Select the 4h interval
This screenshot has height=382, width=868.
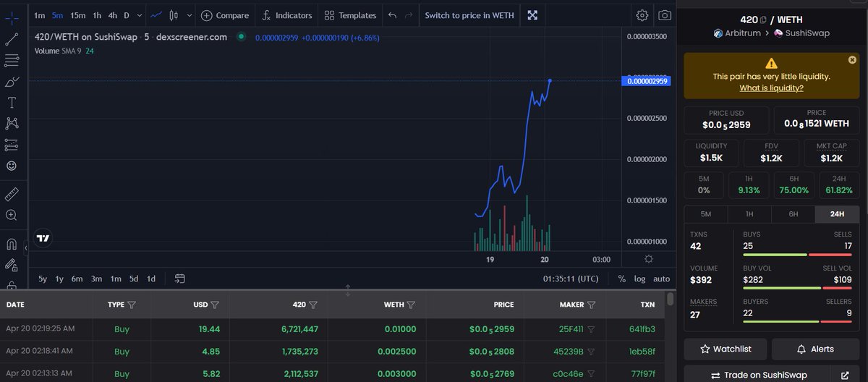[113, 15]
